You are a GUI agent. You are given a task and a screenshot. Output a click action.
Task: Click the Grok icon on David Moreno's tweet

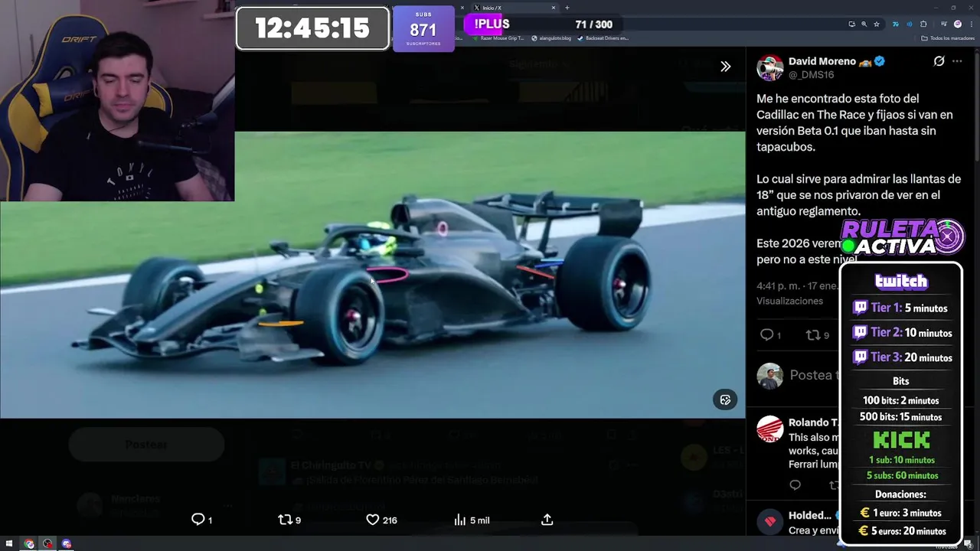click(939, 61)
